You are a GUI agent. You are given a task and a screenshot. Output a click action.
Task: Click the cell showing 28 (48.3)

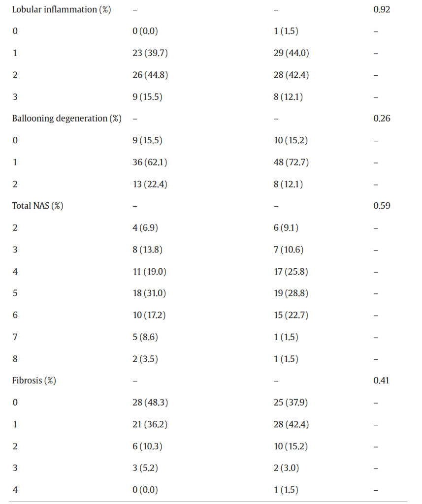151,403
